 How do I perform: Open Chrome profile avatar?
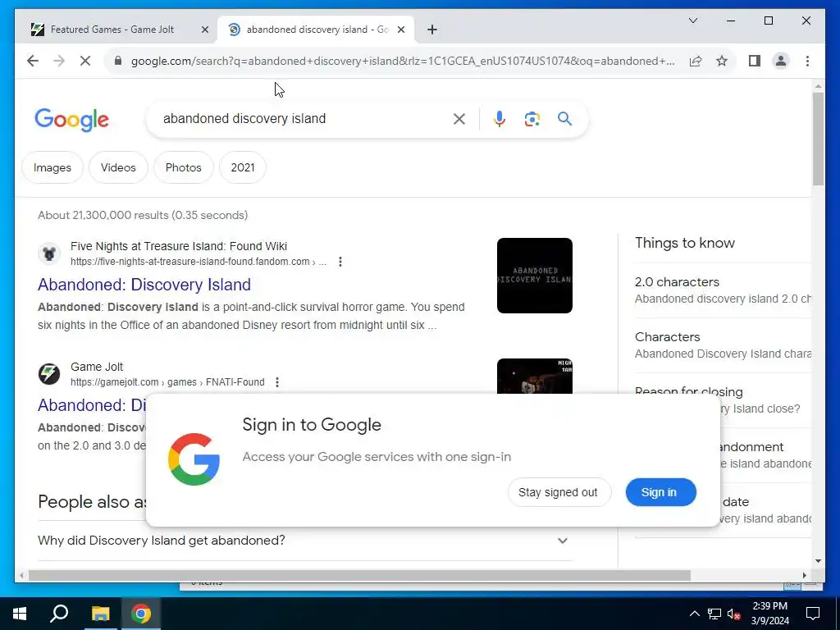781,61
